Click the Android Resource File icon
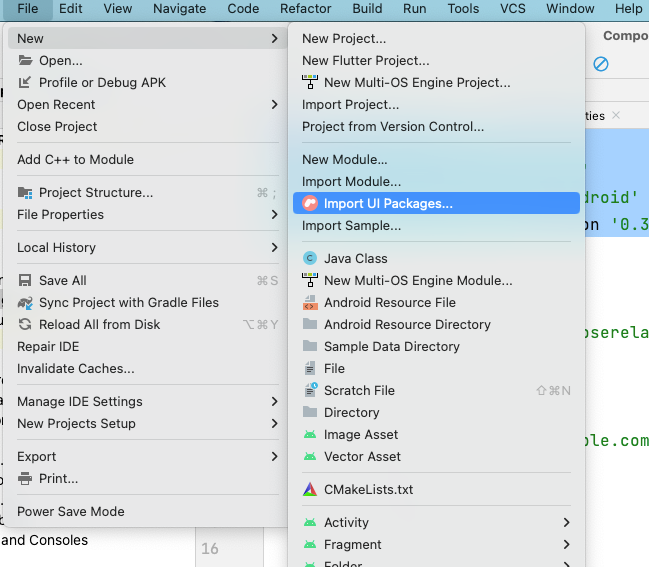 coord(310,303)
